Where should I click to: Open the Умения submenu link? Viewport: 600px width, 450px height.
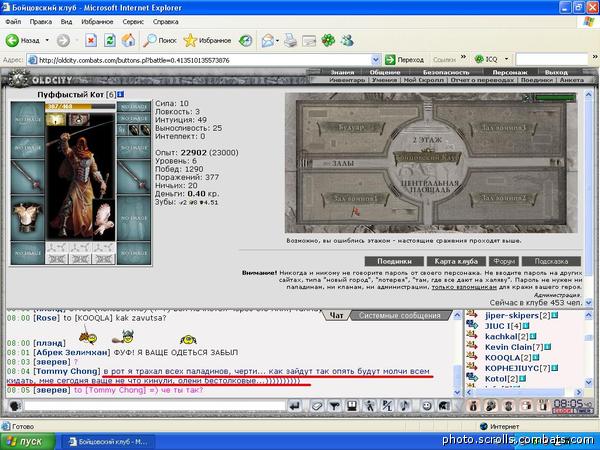pos(384,80)
